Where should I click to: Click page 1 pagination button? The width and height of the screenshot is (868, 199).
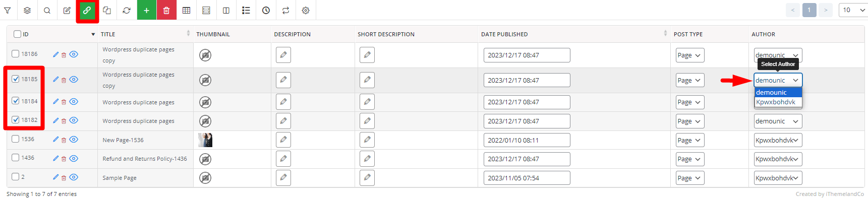[809, 10]
